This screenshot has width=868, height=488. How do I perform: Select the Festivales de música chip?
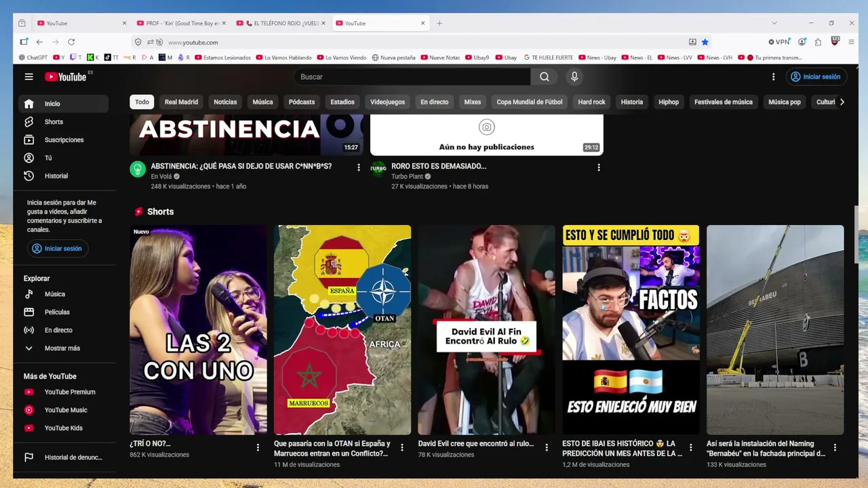(x=724, y=102)
